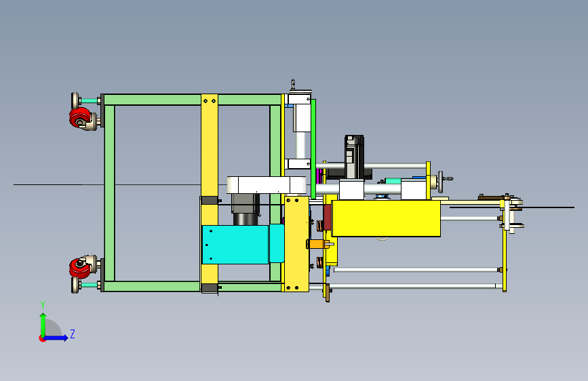Viewport: 588px width, 381px height.
Task: Select the left vertical green frame beam
Action: click(x=109, y=193)
